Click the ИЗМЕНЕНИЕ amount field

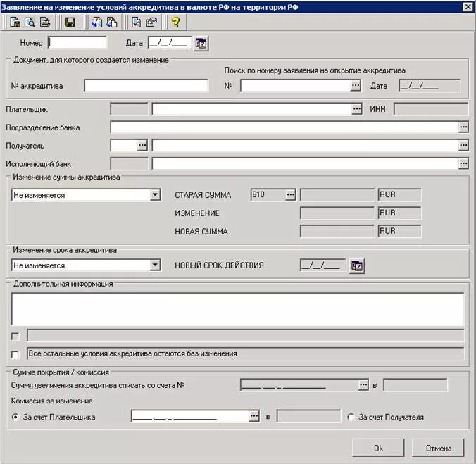(x=337, y=213)
